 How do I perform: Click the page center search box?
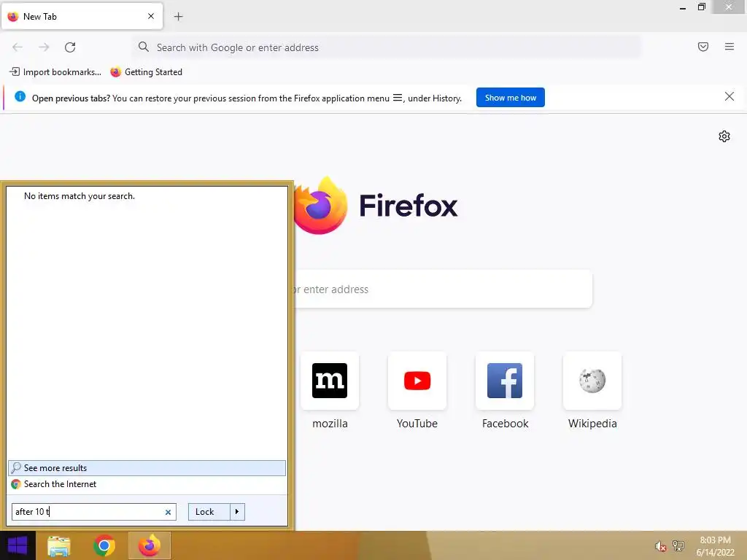click(x=443, y=289)
